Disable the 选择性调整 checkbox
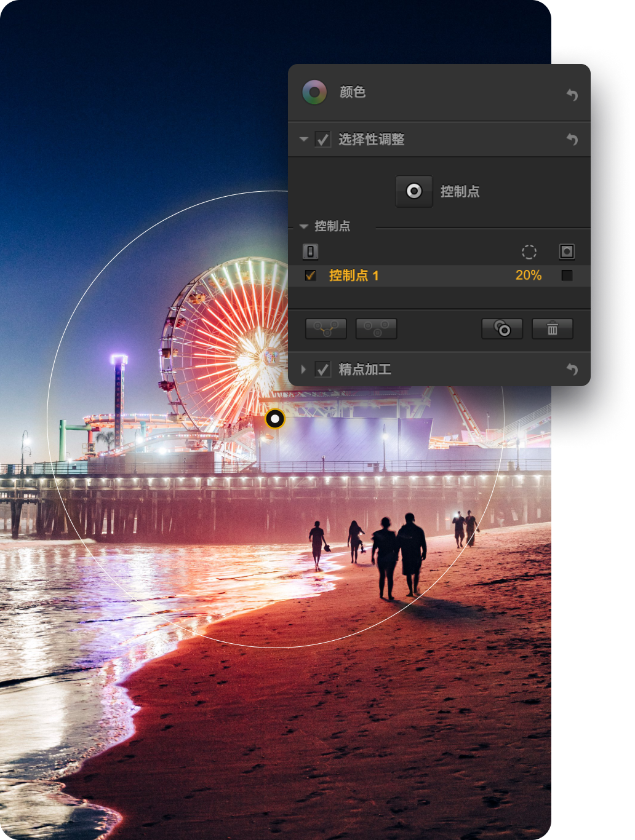This screenshot has width=635, height=840. tap(323, 140)
